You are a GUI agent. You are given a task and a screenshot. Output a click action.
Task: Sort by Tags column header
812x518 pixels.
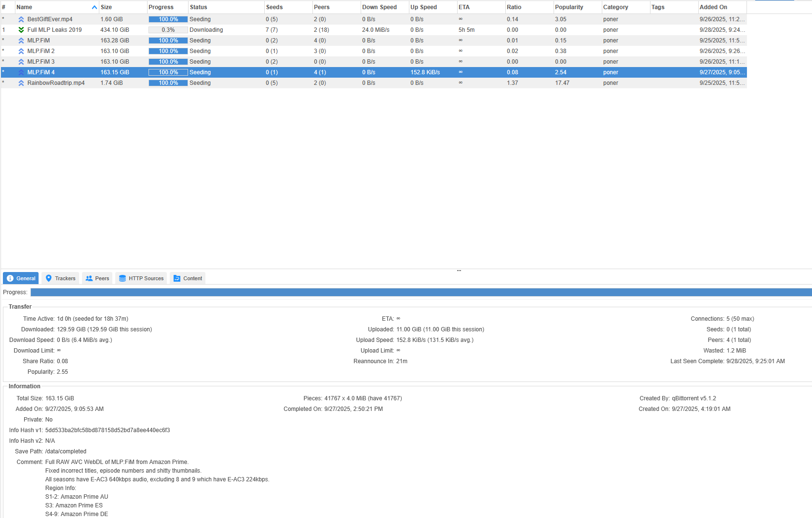coord(674,7)
